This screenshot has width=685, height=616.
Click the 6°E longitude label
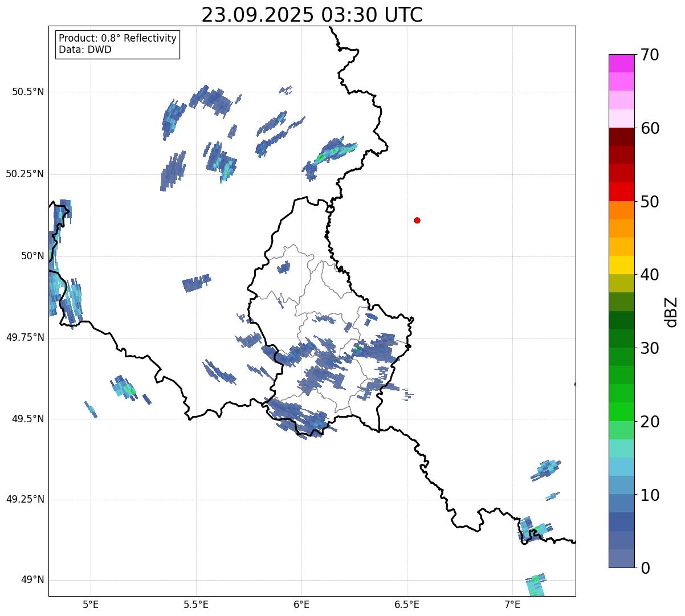[301, 604]
